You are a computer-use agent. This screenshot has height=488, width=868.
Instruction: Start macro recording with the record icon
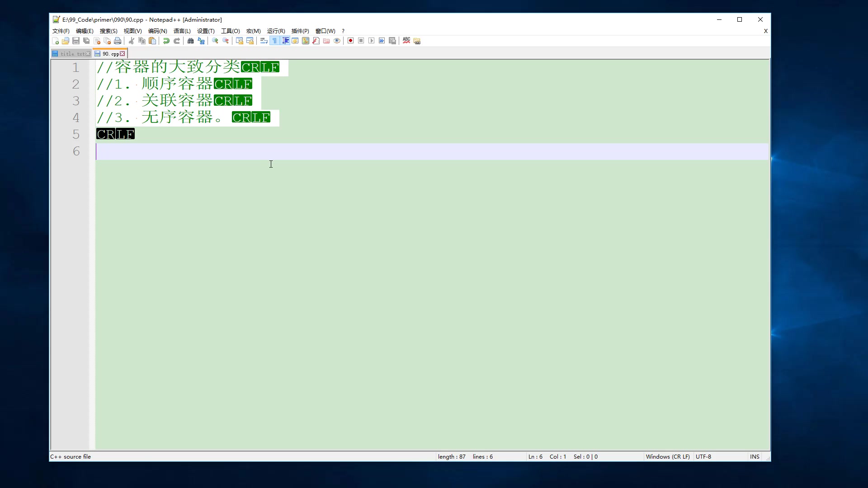350,41
